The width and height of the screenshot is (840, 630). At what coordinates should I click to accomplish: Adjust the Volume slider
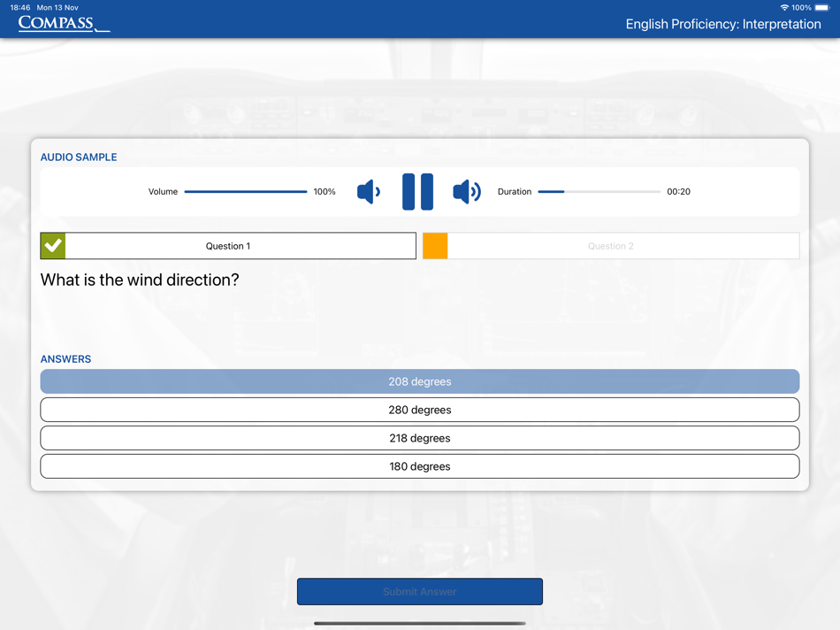pos(245,191)
